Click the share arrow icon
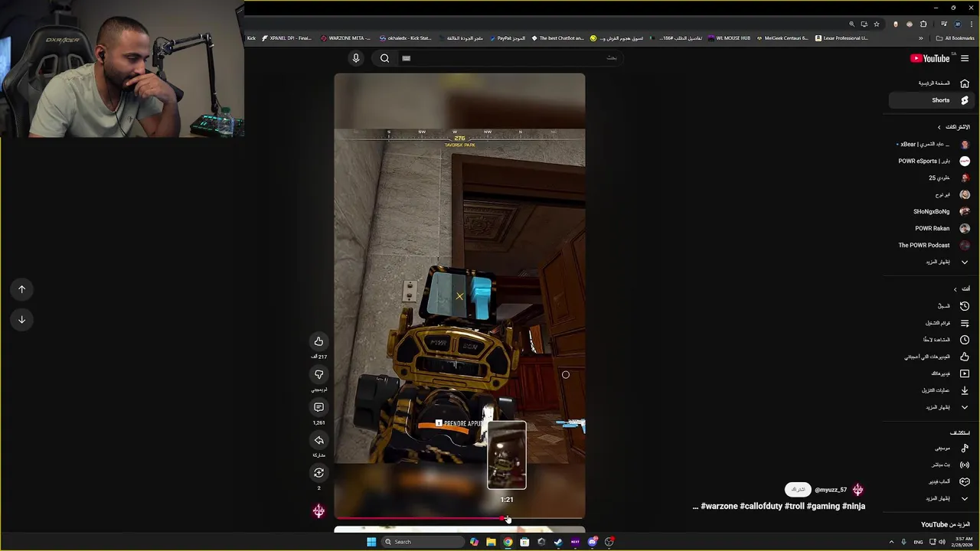This screenshot has height=551, width=980. [x=318, y=440]
